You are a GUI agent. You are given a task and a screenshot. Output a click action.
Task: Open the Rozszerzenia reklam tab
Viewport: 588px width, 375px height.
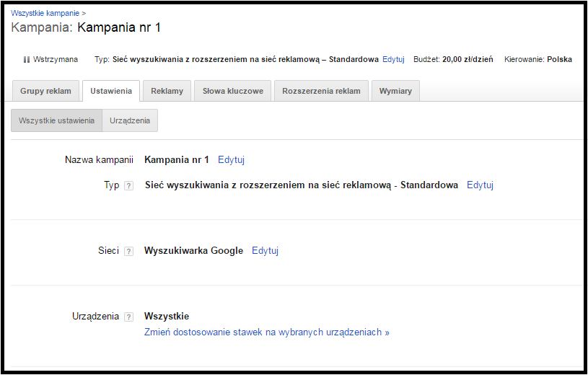pyautogui.click(x=321, y=91)
